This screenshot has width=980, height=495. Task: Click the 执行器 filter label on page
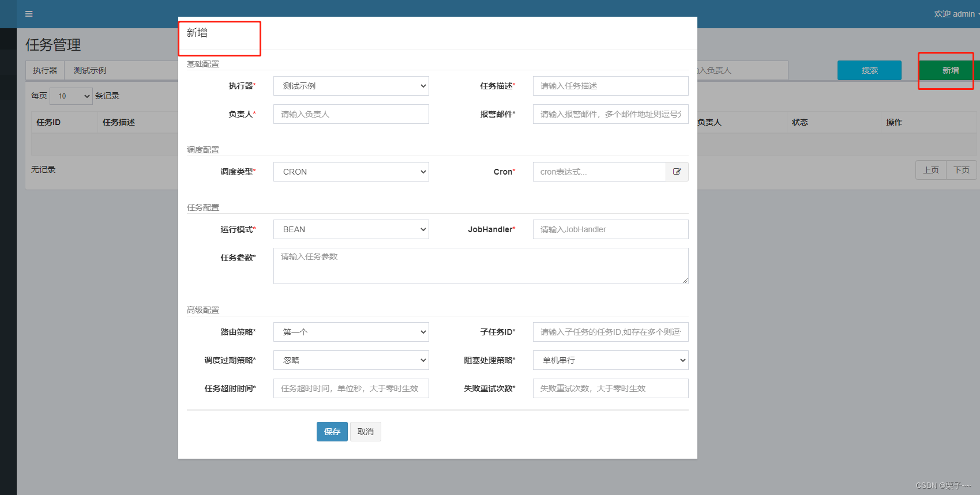[45, 70]
